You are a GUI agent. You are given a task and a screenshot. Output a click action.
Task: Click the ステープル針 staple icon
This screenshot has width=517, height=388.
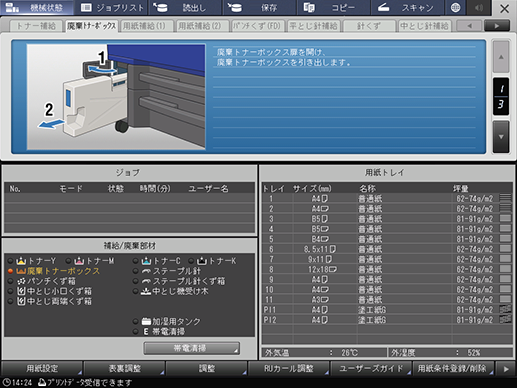pos(146,271)
